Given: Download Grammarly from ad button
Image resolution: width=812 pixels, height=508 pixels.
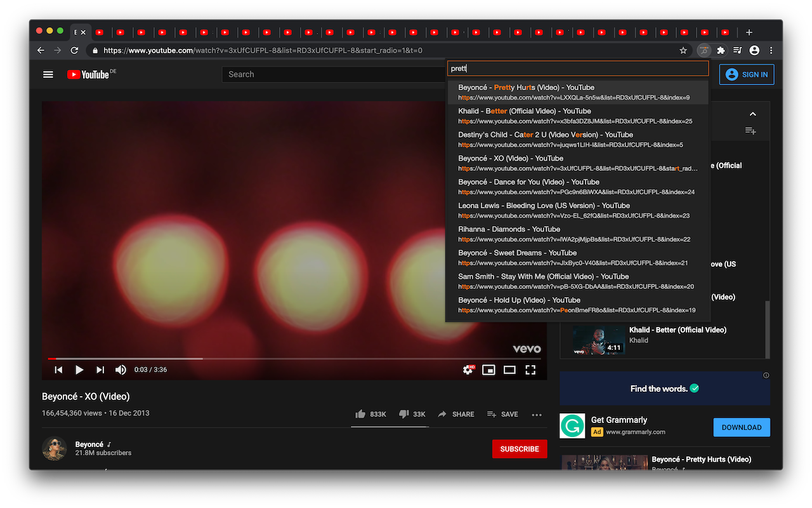Looking at the screenshot, I should pos(742,427).
